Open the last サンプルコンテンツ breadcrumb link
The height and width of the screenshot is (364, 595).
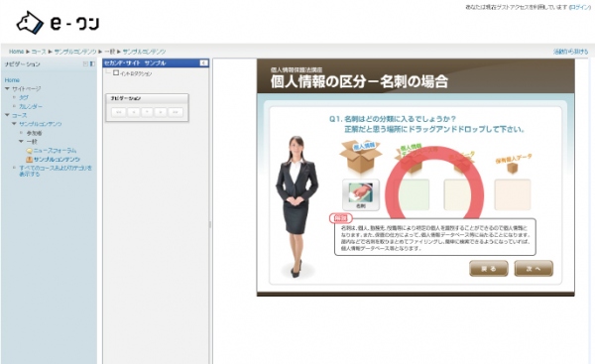point(144,52)
